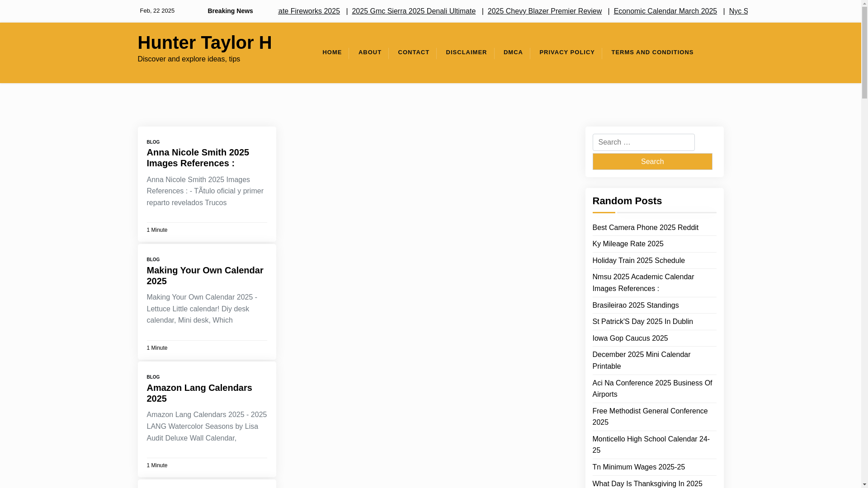The width and height of the screenshot is (868, 488).
Task: Open the DMCA page
Action: (513, 52)
